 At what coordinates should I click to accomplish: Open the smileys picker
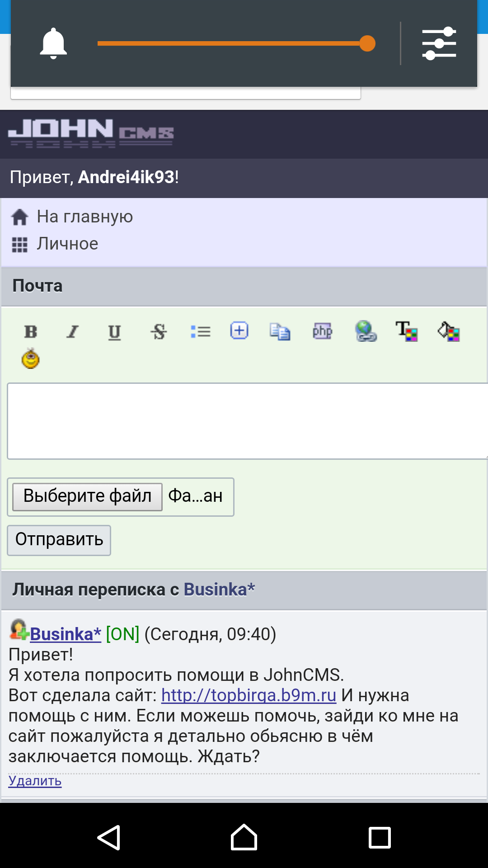[x=31, y=359]
